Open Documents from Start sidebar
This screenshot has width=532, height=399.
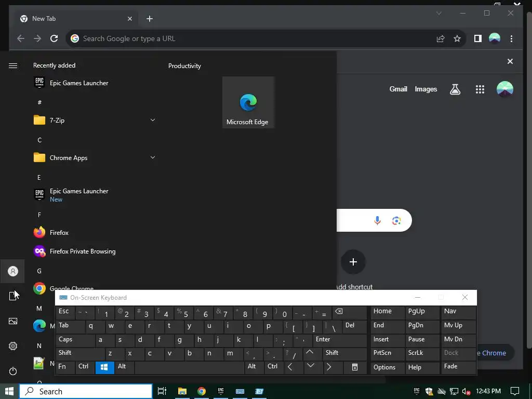(x=13, y=296)
